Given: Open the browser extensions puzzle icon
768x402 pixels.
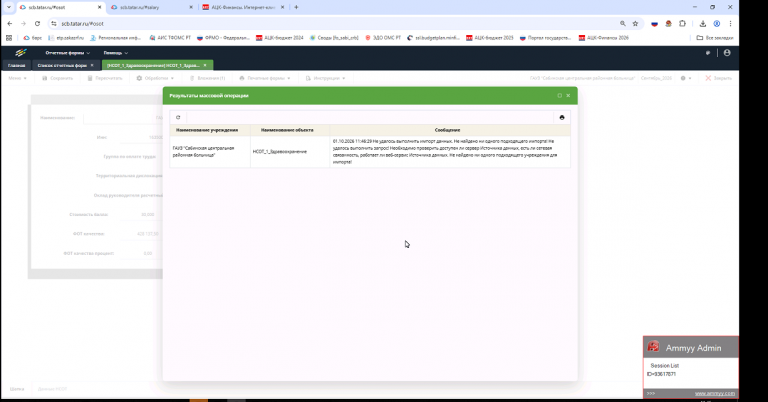Looking at the screenshot, I should pyautogui.click(x=682, y=24).
